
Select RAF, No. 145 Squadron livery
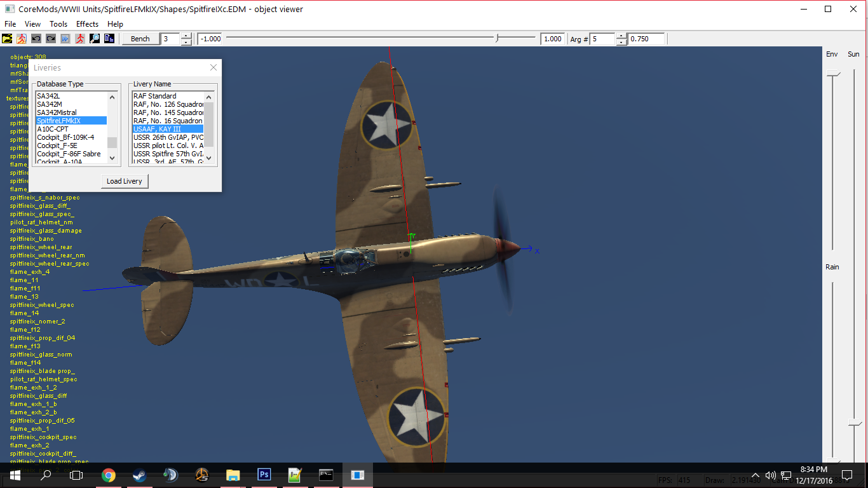tap(168, 112)
